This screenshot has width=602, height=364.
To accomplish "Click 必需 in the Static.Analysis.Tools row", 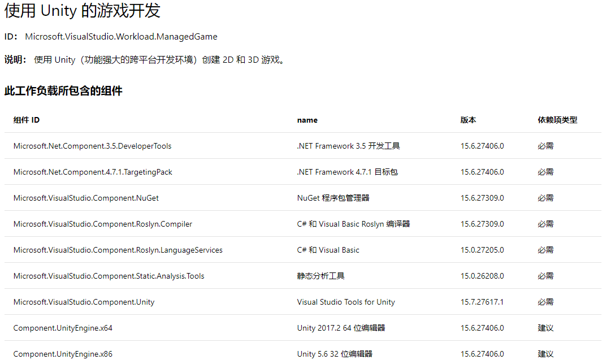I will [545, 276].
